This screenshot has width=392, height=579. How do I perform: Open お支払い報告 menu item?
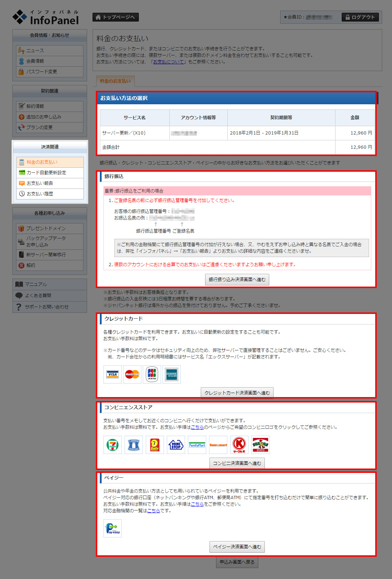pos(50,183)
